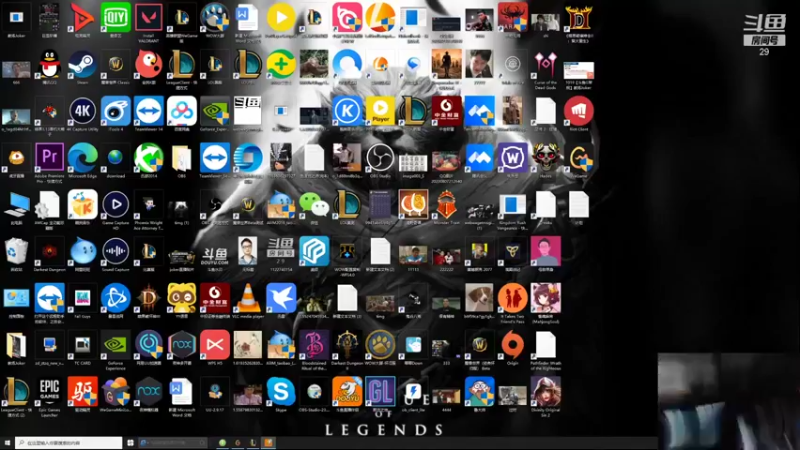Open Curse of the Dead Gods shortcut
The width and height of the screenshot is (800, 450).
(x=545, y=64)
